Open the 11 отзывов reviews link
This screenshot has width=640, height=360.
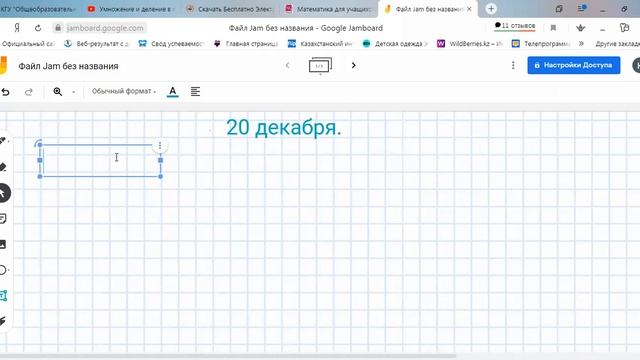pyautogui.click(x=514, y=26)
